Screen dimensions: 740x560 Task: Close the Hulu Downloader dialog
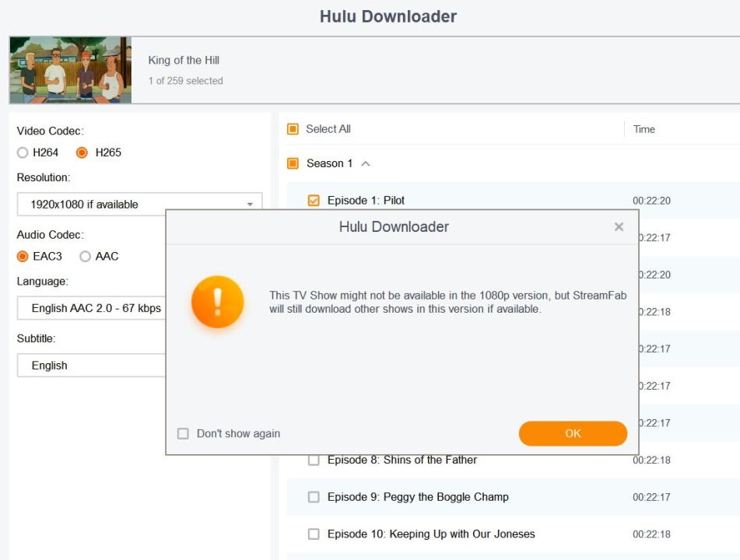619,227
